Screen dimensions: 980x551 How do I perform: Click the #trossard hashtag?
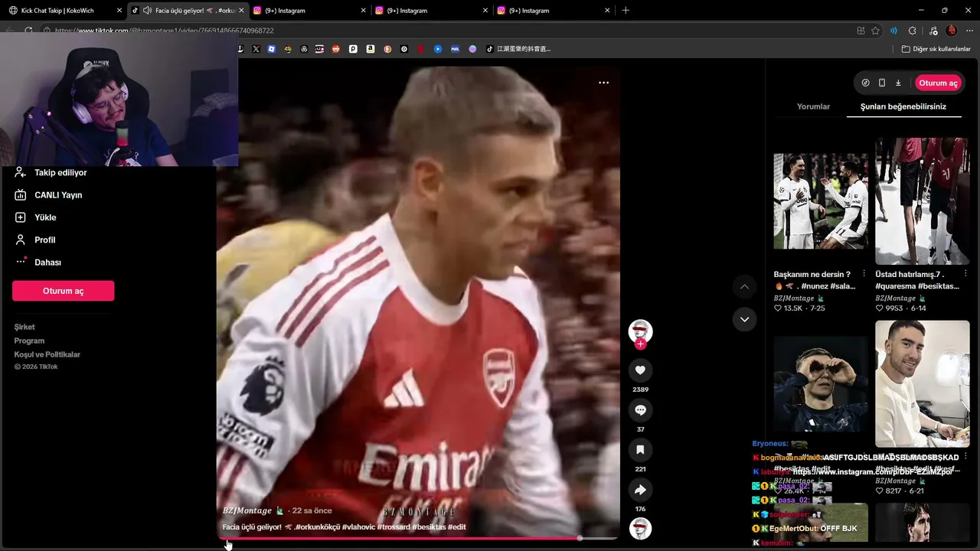(x=394, y=527)
